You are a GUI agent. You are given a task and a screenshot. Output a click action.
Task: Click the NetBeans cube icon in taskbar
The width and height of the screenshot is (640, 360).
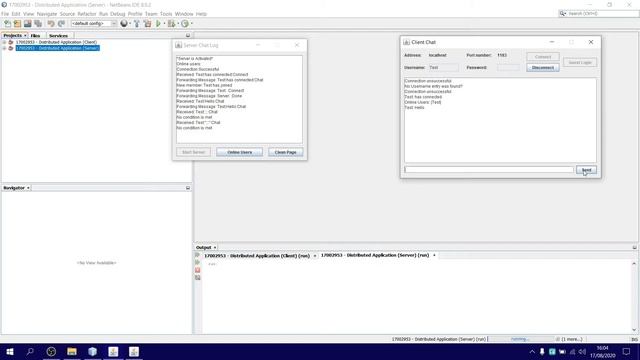click(93, 351)
